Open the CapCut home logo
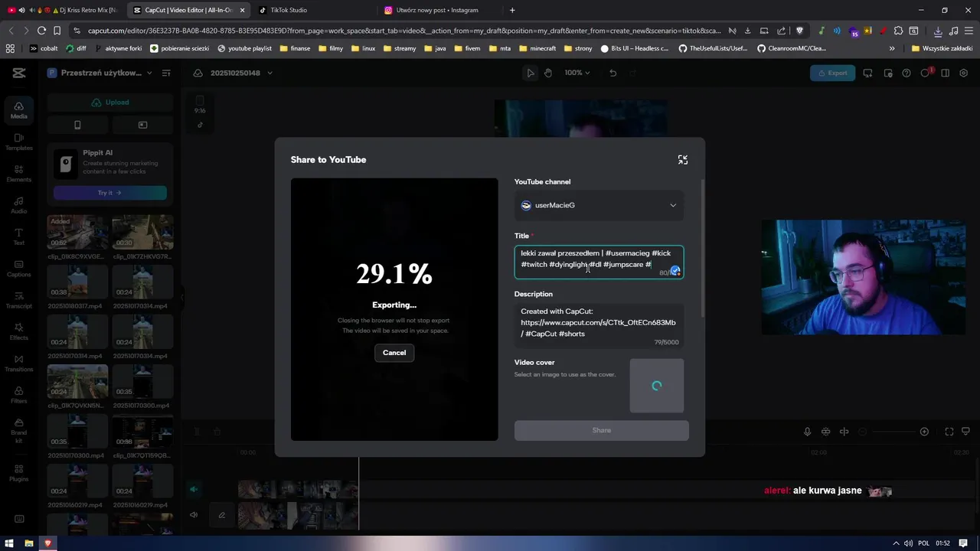 [19, 73]
